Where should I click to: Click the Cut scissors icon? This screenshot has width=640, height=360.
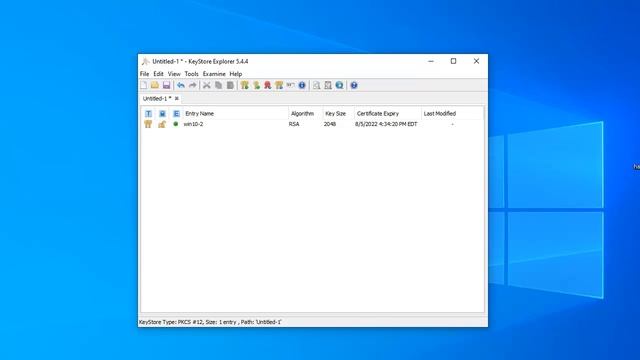(x=207, y=85)
